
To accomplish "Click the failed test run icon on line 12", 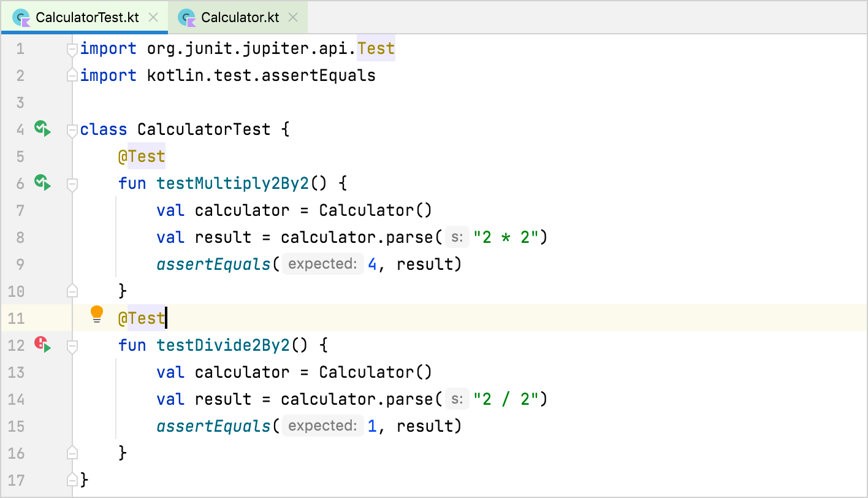I will [42, 345].
